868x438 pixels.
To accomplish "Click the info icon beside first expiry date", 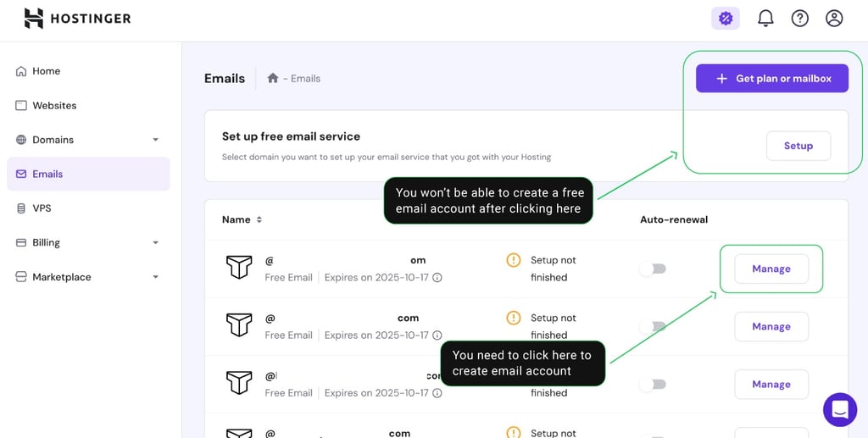I will (x=437, y=278).
